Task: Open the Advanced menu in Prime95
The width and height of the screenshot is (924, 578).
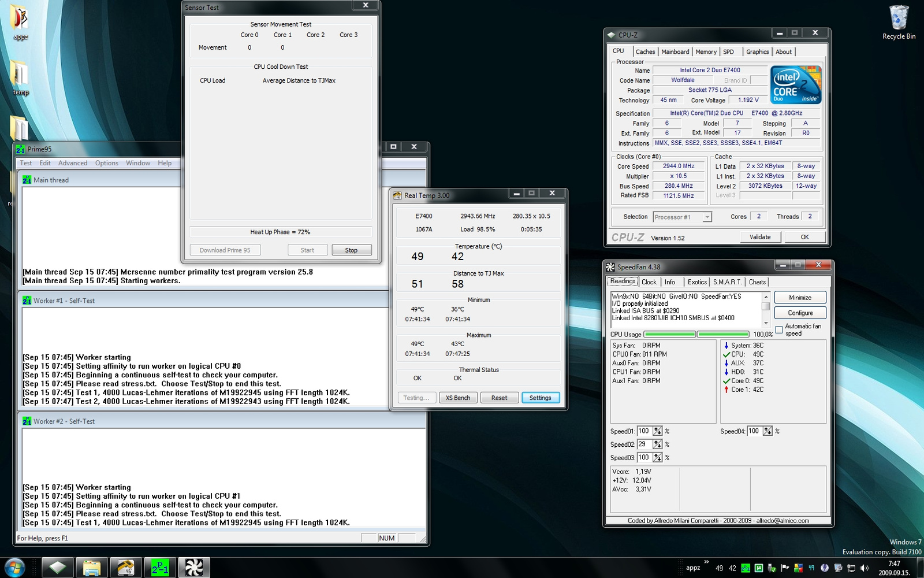Action: pyautogui.click(x=73, y=163)
